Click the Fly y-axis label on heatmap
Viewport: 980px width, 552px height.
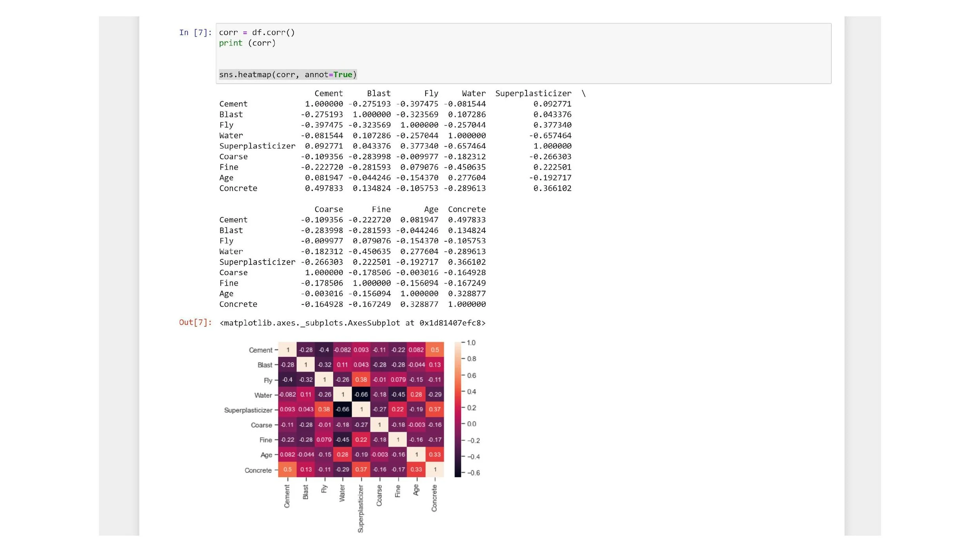pos(268,380)
